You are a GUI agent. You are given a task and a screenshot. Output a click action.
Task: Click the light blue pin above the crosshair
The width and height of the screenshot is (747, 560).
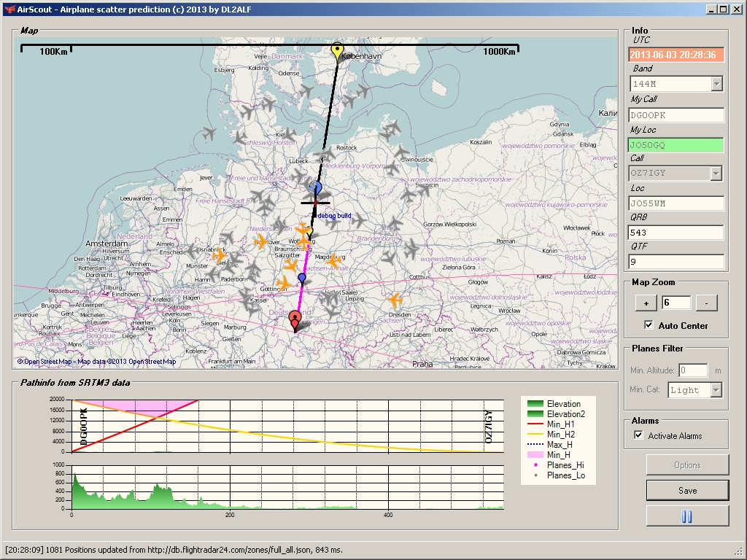pyautogui.click(x=315, y=189)
